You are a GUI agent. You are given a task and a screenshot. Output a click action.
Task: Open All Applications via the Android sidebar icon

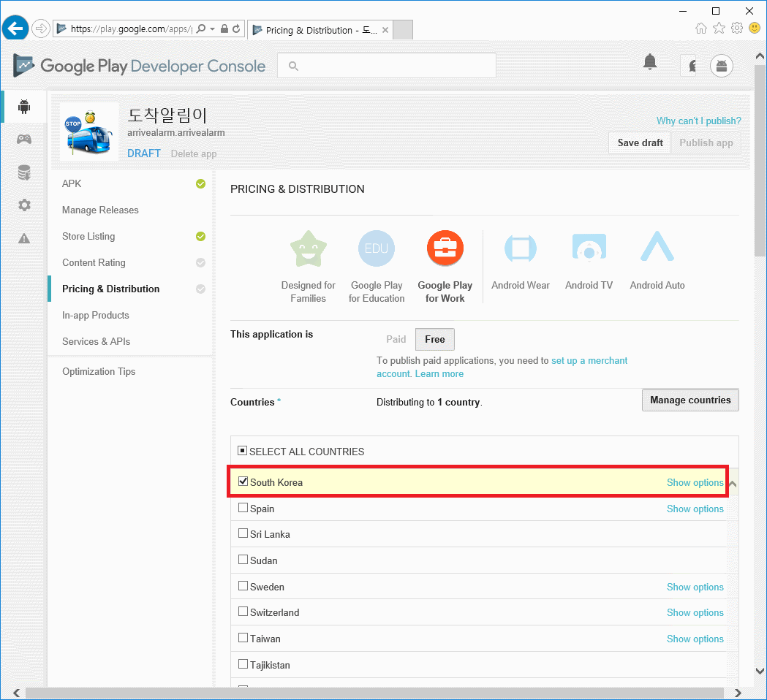(x=23, y=106)
